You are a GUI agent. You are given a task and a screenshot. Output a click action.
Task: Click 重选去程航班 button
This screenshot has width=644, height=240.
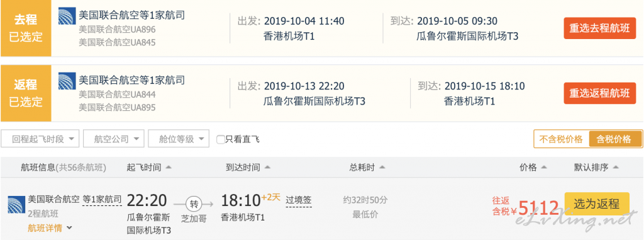click(599, 28)
